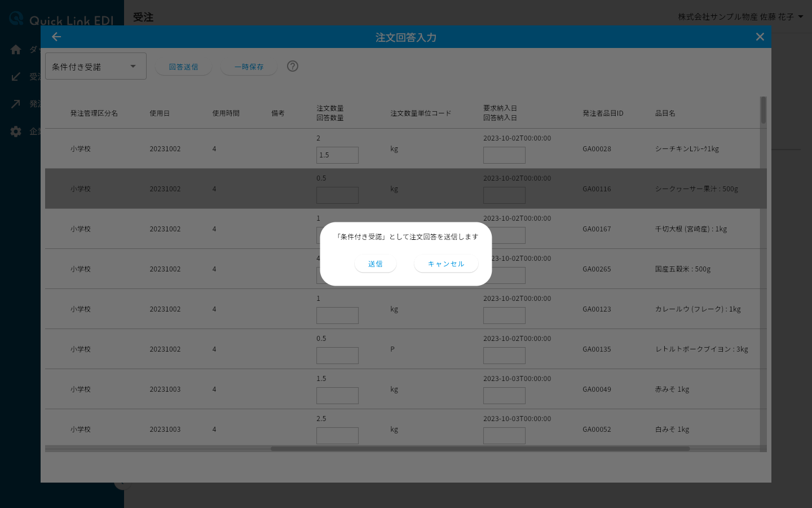Image resolution: width=812 pixels, height=508 pixels.
Task: Click the home icon in sidebar
Action: [16, 49]
